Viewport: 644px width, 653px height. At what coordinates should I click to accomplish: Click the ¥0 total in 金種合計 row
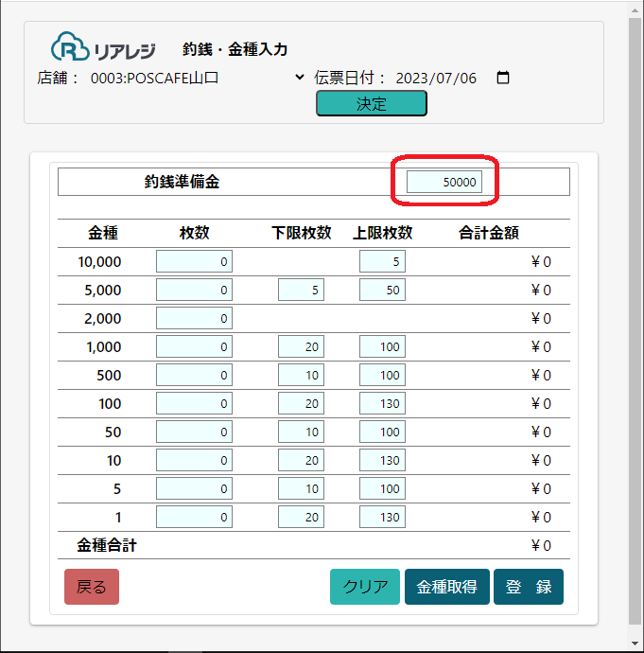point(541,545)
